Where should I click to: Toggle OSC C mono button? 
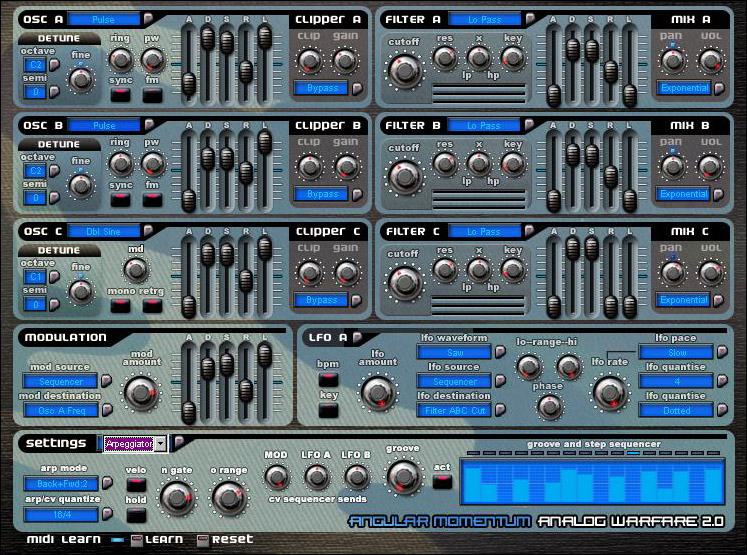point(120,305)
